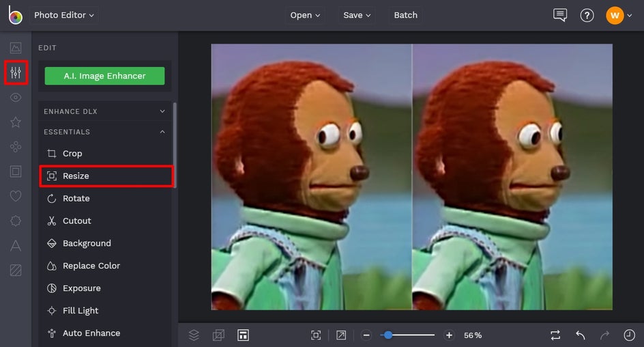
Task: Choose the Auto Enhance tool
Action: point(105,333)
